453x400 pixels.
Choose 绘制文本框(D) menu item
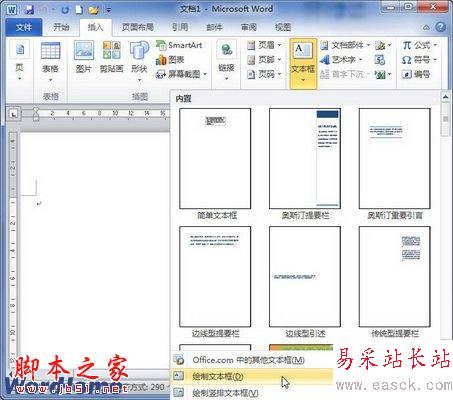252,376
